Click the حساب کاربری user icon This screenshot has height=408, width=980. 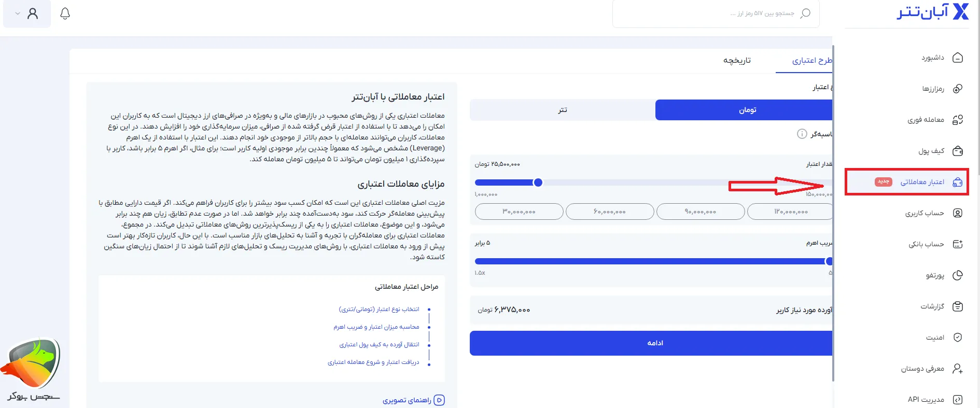point(958,213)
